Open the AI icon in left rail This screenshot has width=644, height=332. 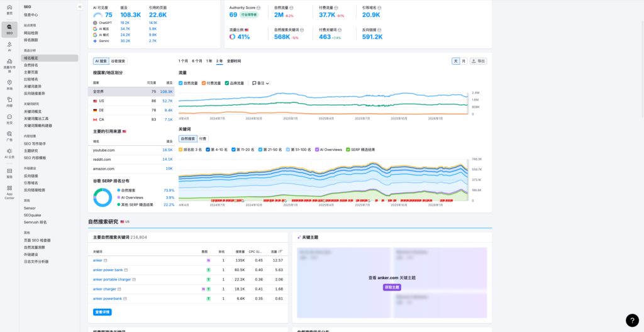pos(9,47)
